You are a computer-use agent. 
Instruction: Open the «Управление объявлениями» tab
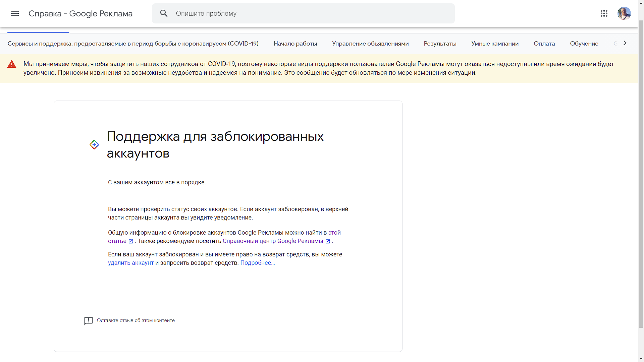tap(370, 44)
